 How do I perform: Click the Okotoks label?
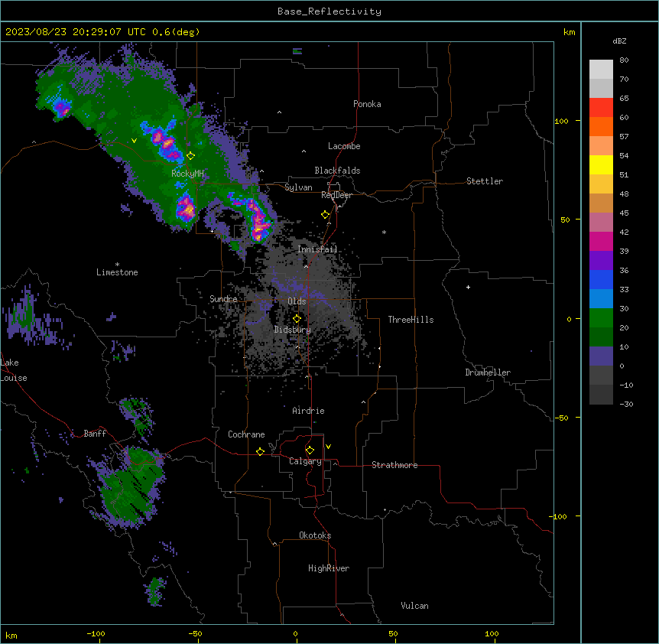coord(315,535)
